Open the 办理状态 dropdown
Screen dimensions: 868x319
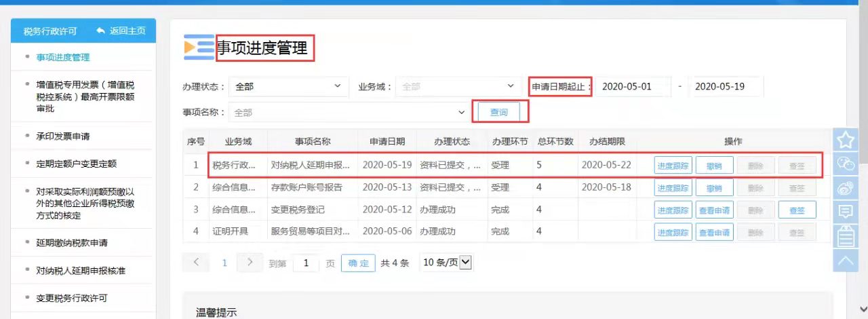[288, 86]
